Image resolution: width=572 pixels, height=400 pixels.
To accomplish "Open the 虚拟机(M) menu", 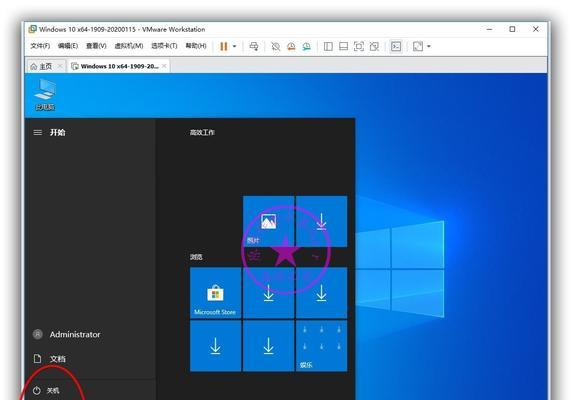I will (x=128, y=46).
